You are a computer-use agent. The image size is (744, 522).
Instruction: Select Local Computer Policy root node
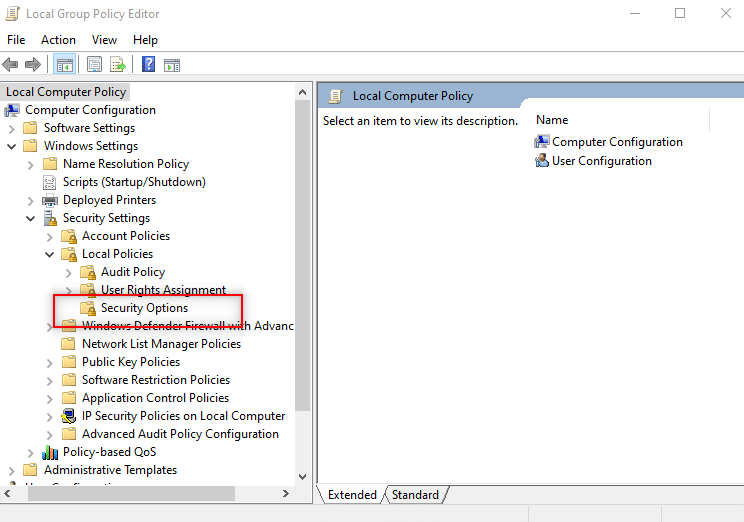66,92
